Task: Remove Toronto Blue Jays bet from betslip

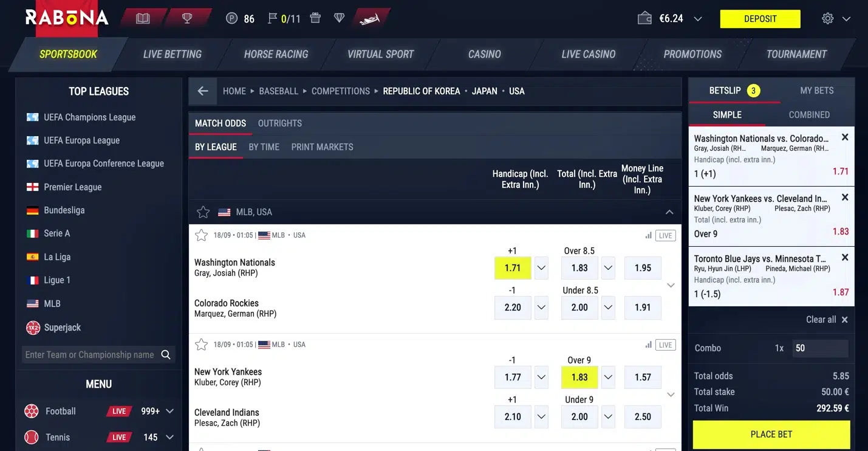Action: [x=844, y=258]
